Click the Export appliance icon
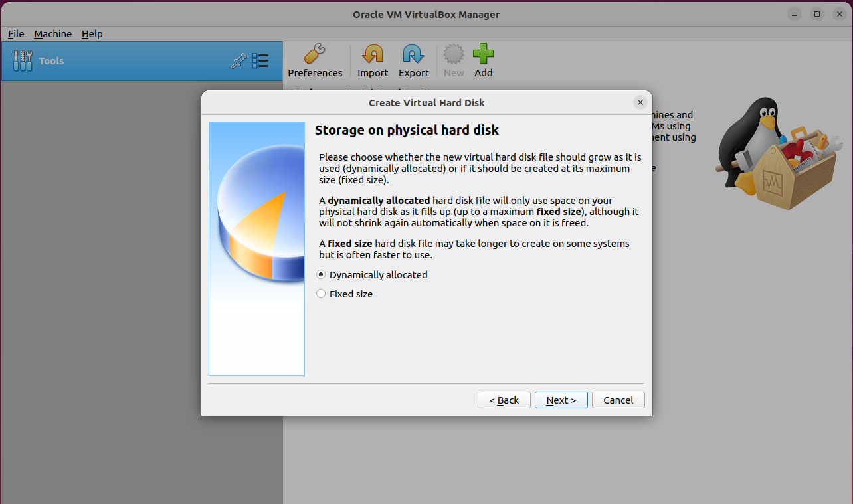Viewport: 853px width, 504px height. tap(413, 54)
